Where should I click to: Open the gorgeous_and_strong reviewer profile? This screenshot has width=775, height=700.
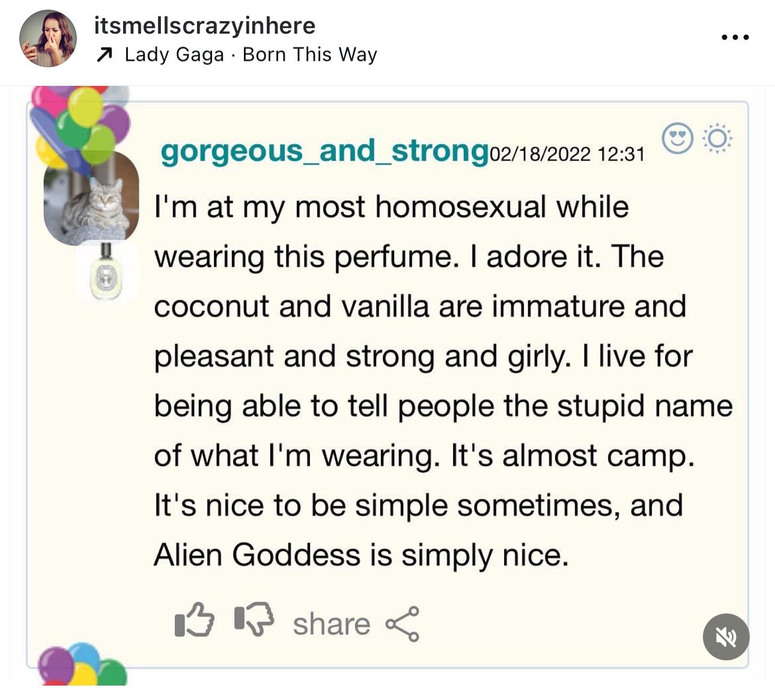coord(324,151)
